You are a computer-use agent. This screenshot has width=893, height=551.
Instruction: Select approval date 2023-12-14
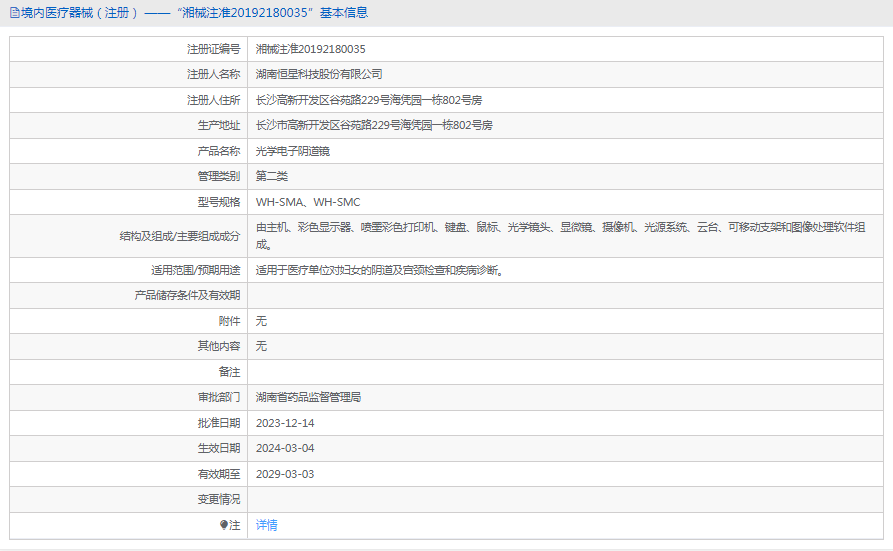coord(285,423)
